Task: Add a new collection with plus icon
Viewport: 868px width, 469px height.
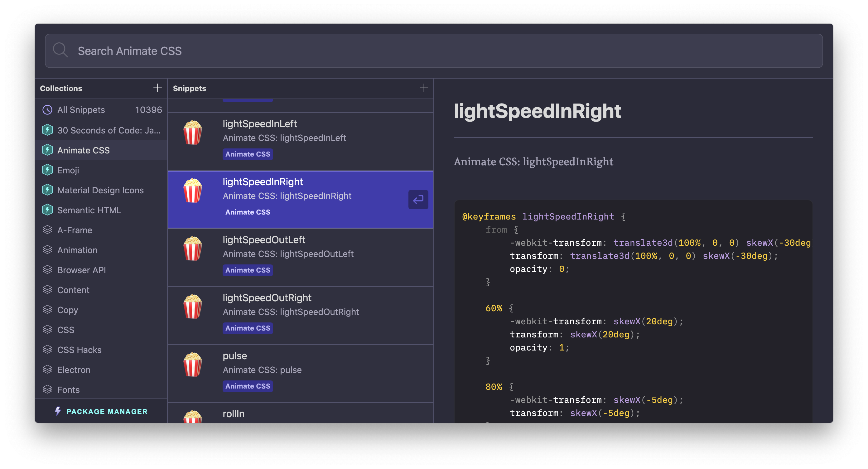Action: [157, 88]
